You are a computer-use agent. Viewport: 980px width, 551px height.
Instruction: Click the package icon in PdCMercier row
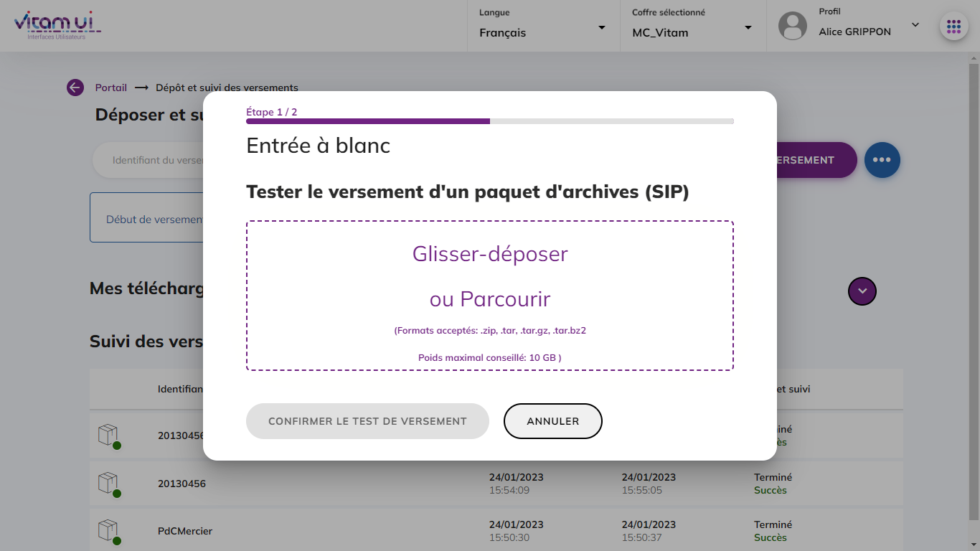click(108, 531)
